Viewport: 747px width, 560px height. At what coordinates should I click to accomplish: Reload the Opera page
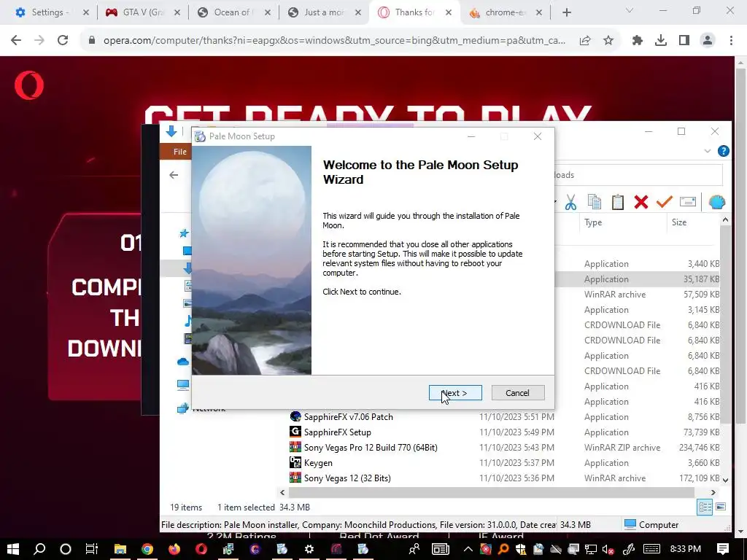pos(63,41)
